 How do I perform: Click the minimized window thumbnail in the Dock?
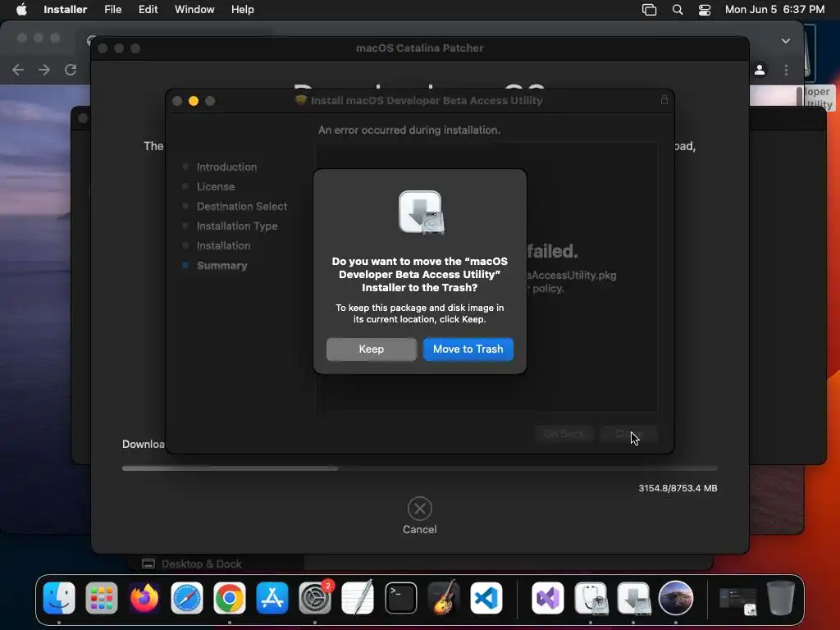tap(737, 600)
